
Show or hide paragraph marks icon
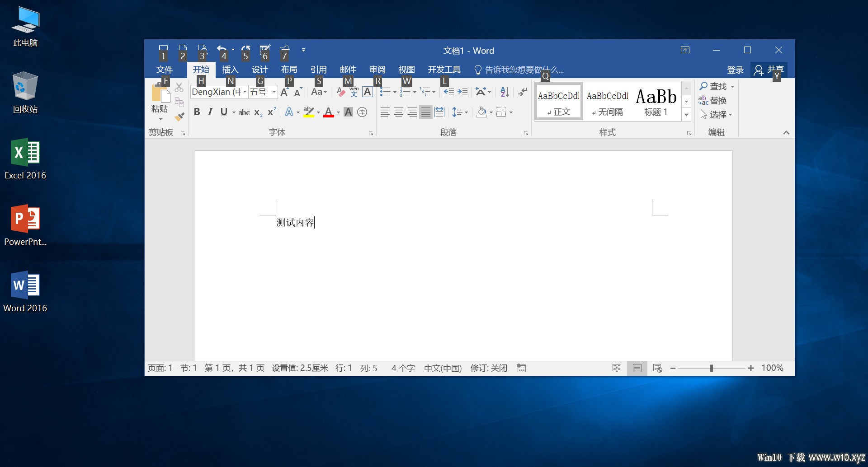(523, 92)
